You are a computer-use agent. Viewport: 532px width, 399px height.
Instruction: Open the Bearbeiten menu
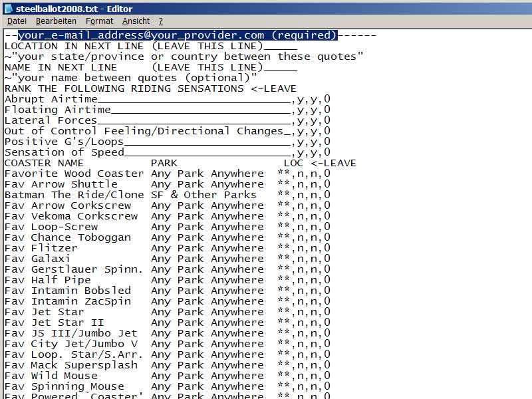point(56,21)
